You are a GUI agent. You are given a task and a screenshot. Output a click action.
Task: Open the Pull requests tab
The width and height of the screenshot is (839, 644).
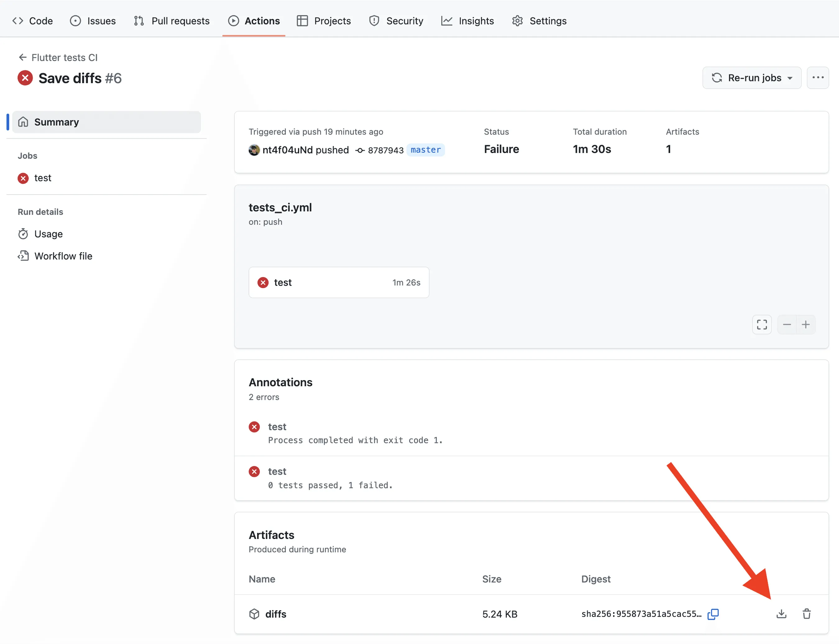(x=172, y=21)
